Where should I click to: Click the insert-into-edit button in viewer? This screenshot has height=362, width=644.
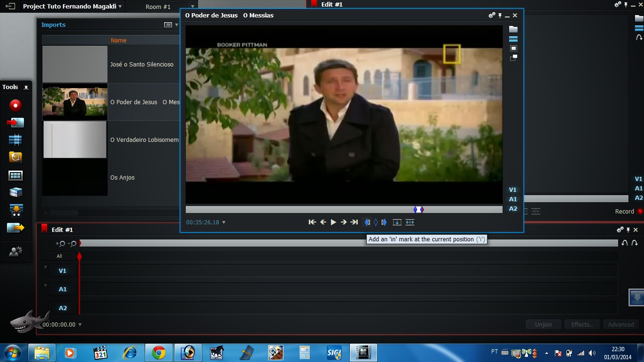pyautogui.click(x=397, y=222)
